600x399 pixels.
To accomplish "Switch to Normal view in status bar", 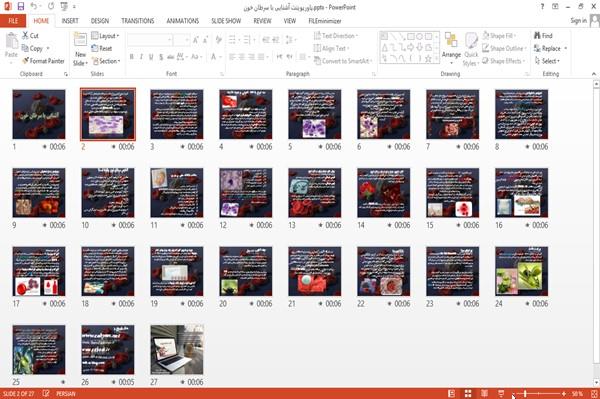I will (452, 394).
